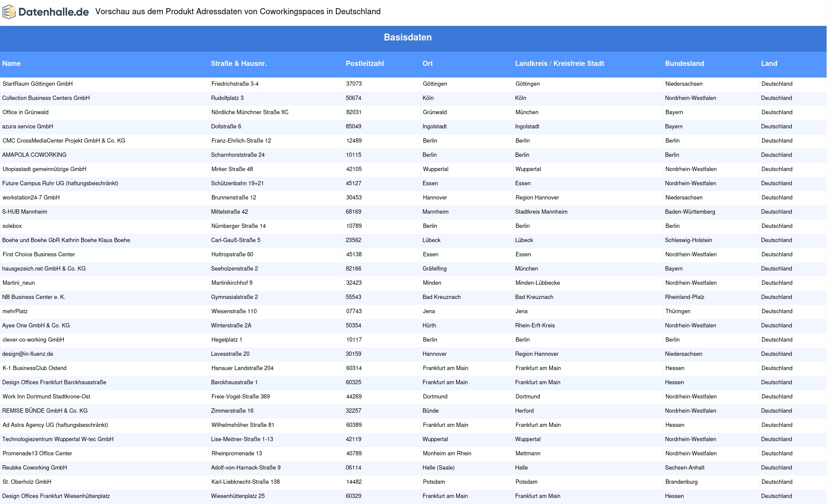The width and height of the screenshot is (827, 504).
Task: Click the address Hanauer Landstraße 204
Action: click(x=243, y=368)
